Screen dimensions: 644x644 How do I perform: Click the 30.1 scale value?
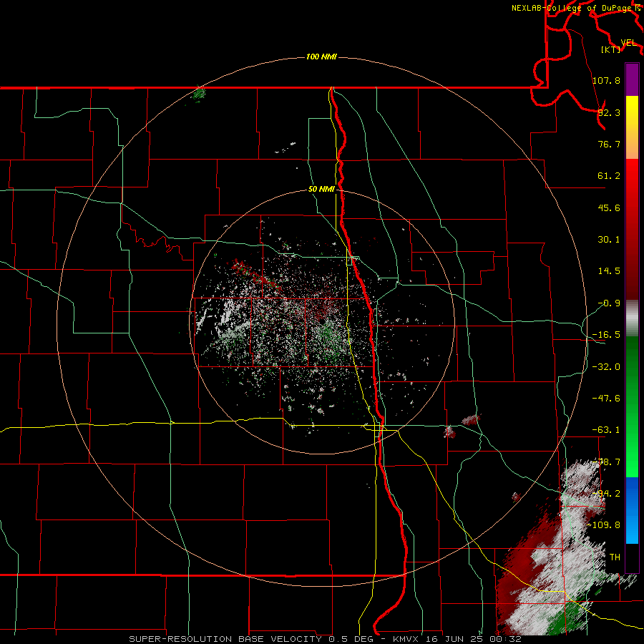point(609,240)
